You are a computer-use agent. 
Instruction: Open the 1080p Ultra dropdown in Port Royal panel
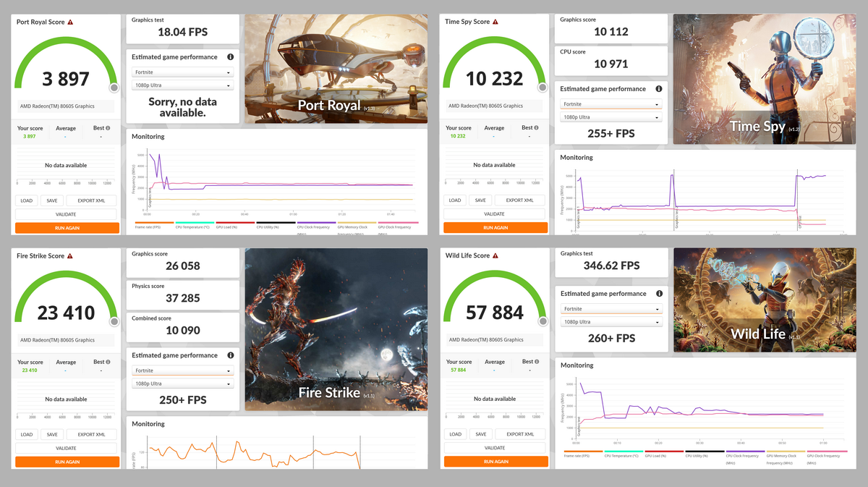(x=183, y=85)
